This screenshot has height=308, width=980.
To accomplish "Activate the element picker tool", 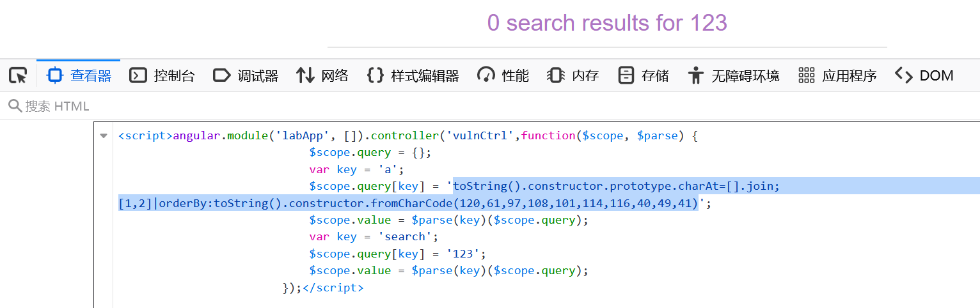I will pos(17,76).
